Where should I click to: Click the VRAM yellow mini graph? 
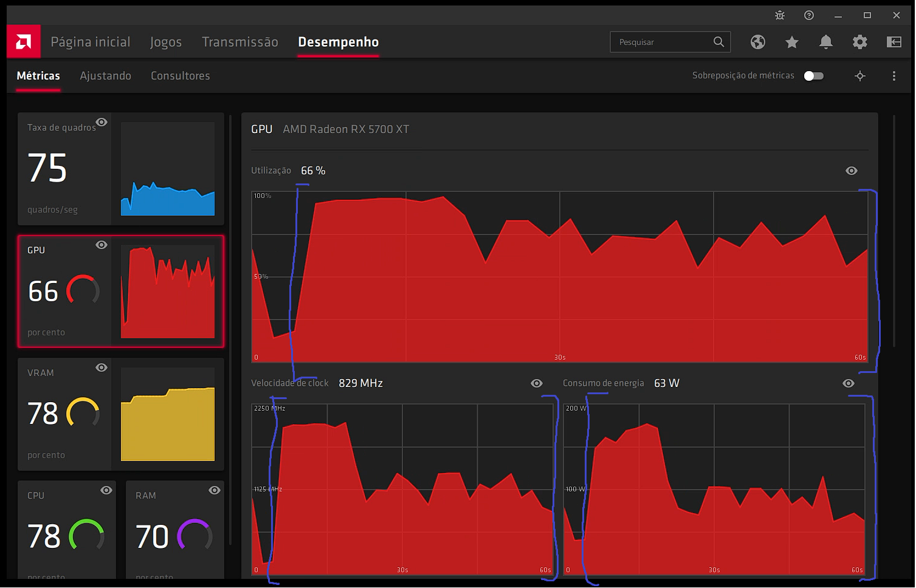coord(168,414)
